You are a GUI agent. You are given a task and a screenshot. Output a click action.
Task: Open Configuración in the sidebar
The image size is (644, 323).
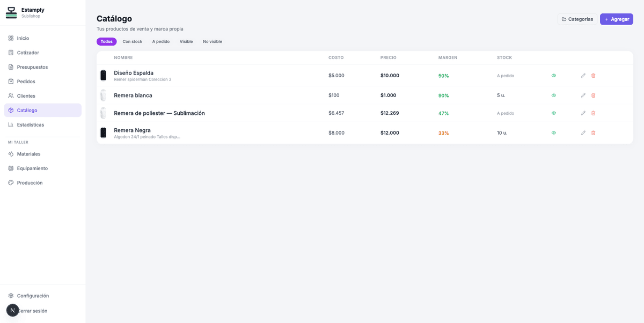tap(33, 296)
